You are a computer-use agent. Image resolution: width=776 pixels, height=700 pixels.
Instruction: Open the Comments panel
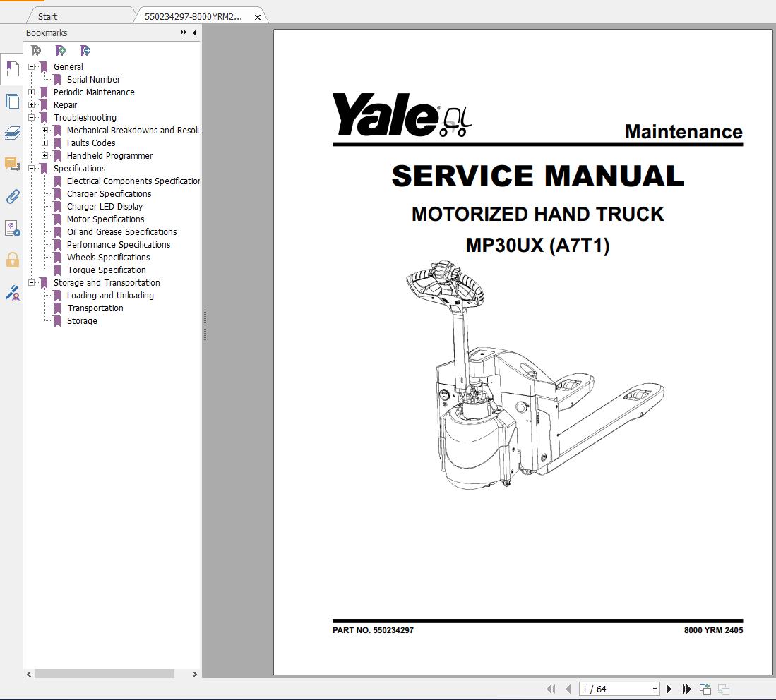(12, 165)
